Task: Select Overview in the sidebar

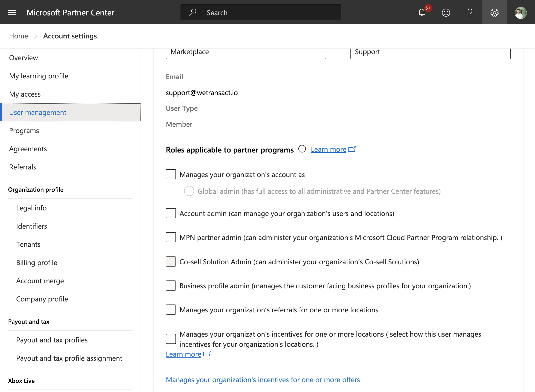Action: click(x=70, y=58)
